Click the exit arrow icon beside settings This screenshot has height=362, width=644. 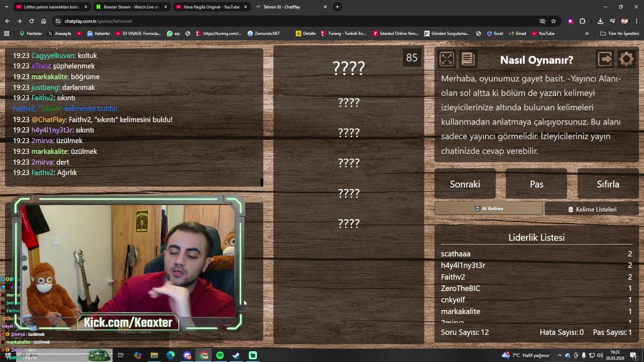click(605, 59)
